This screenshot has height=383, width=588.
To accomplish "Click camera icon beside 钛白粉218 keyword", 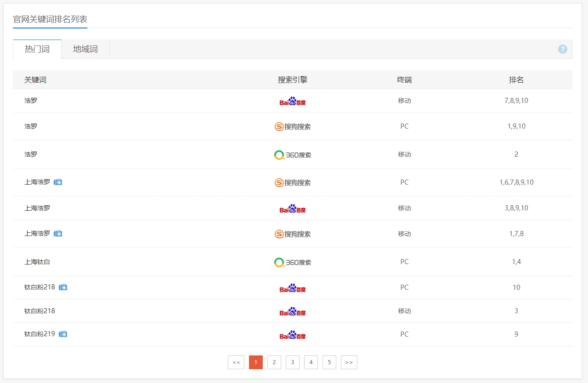I will [x=63, y=287].
